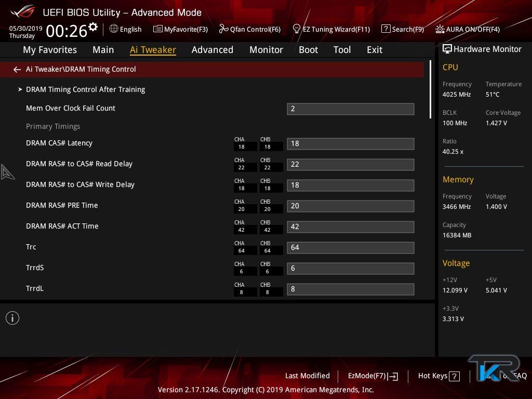Open the Boot tab
532x399 pixels.
309,50
